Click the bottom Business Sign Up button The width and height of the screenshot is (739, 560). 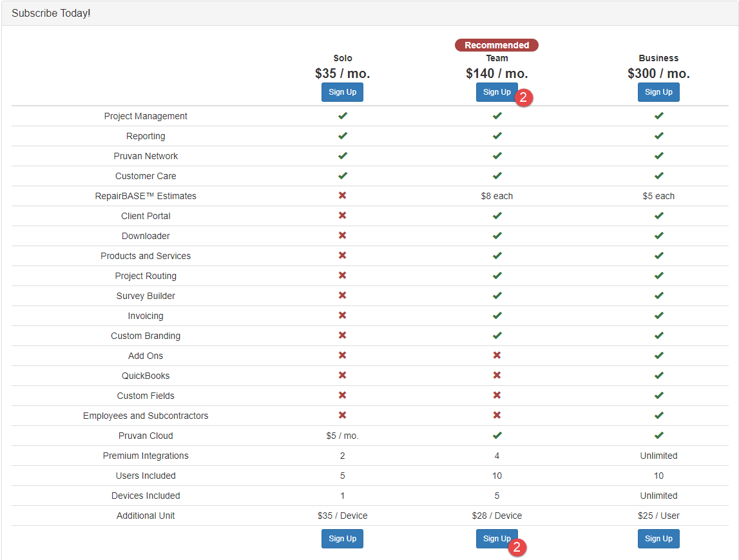click(x=658, y=539)
